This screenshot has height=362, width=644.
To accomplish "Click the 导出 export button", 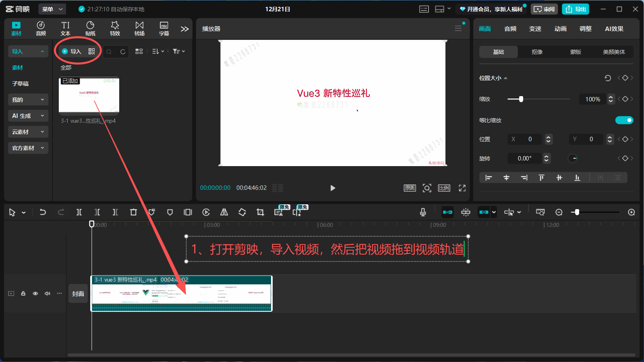I will click(576, 9).
